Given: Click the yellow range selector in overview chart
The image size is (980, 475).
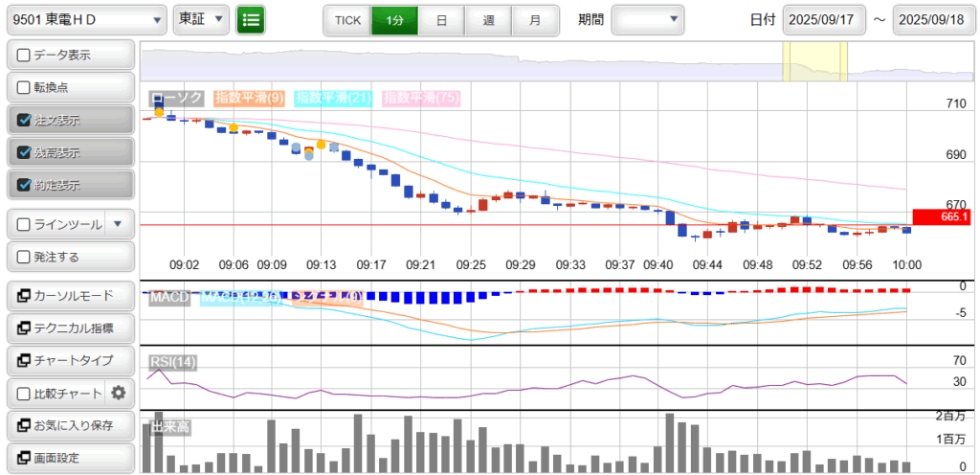Looking at the screenshot, I should tap(815, 61).
